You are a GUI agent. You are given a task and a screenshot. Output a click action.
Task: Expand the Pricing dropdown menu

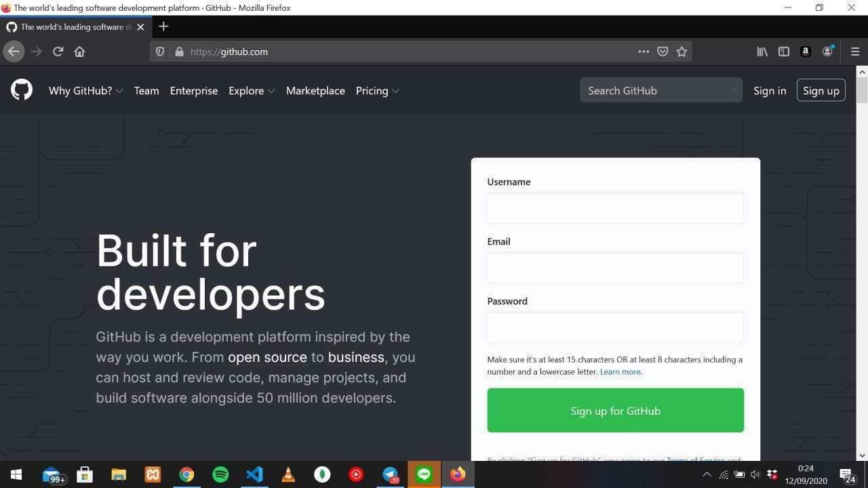point(377,91)
